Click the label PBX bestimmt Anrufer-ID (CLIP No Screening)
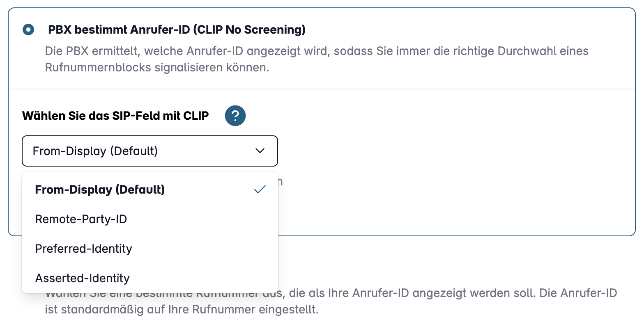Image resolution: width=644 pixels, height=329 pixels. click(x=177, y=30)
